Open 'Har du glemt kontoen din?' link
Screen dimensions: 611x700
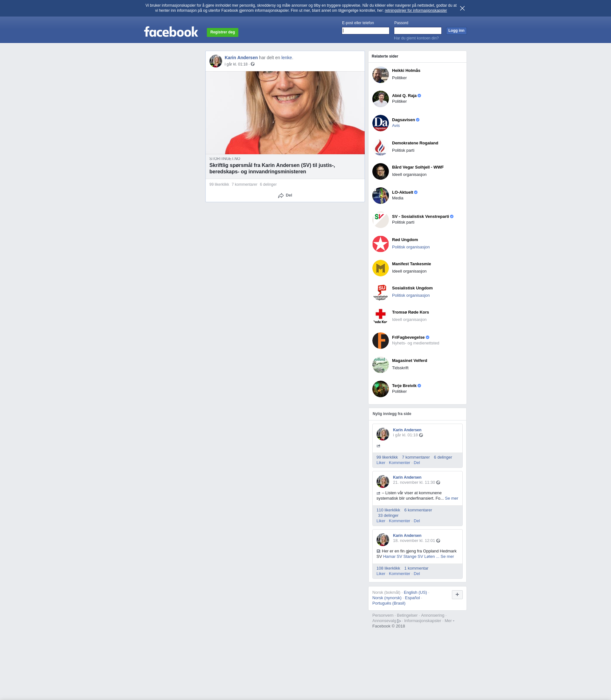point(416,38)
